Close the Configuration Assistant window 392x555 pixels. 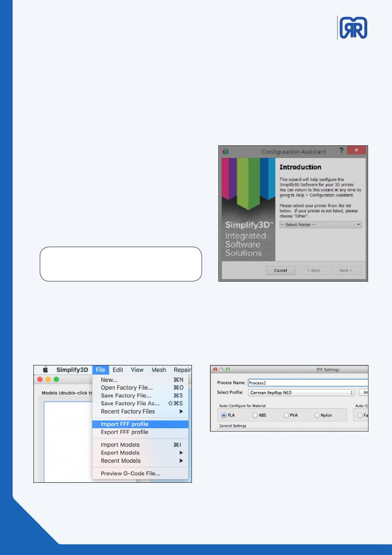[x=357, y=150]
